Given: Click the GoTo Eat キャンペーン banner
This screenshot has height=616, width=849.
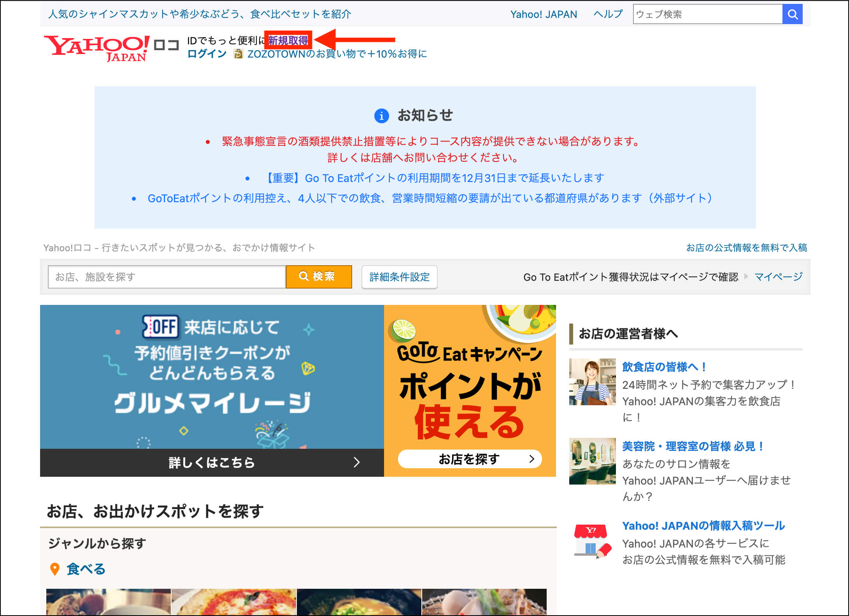Looking at the screenshot, I should (470, 391).
